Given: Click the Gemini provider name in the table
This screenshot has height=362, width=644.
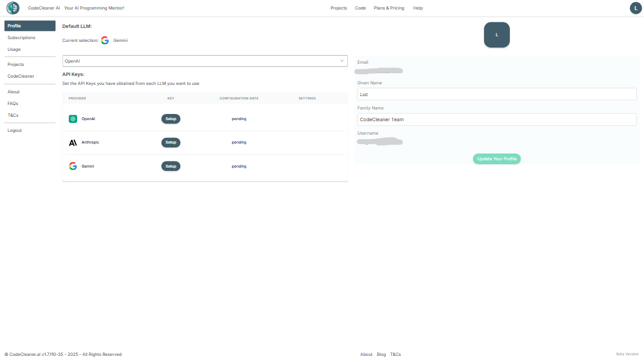Looking at the screenshot, I should pyautogui.click(x=88, y=166).
